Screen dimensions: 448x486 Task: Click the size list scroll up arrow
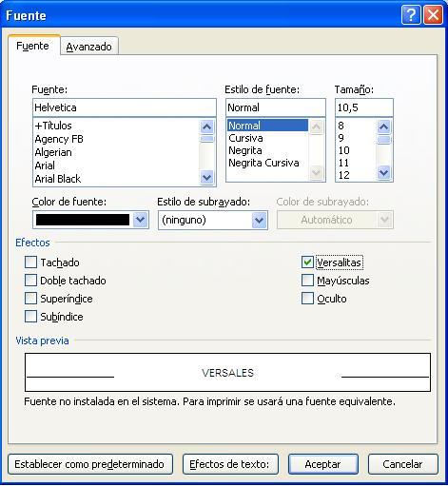coord(383,126)
